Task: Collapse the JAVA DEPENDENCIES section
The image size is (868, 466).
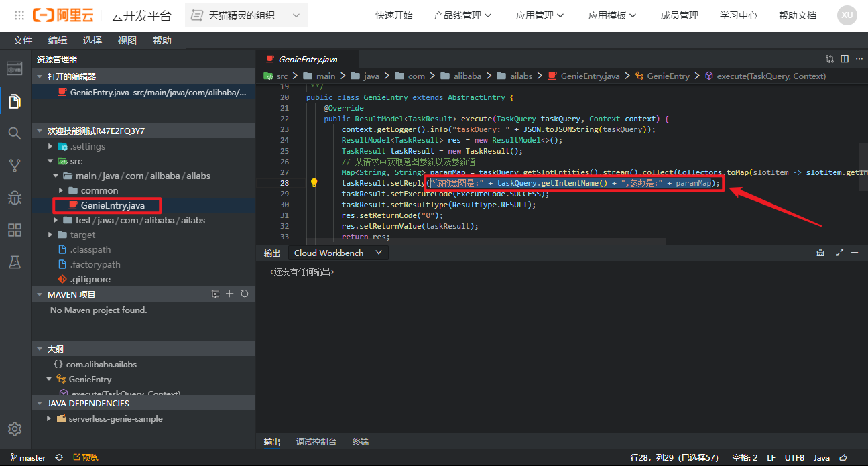Action: click(x=143, y=403)
